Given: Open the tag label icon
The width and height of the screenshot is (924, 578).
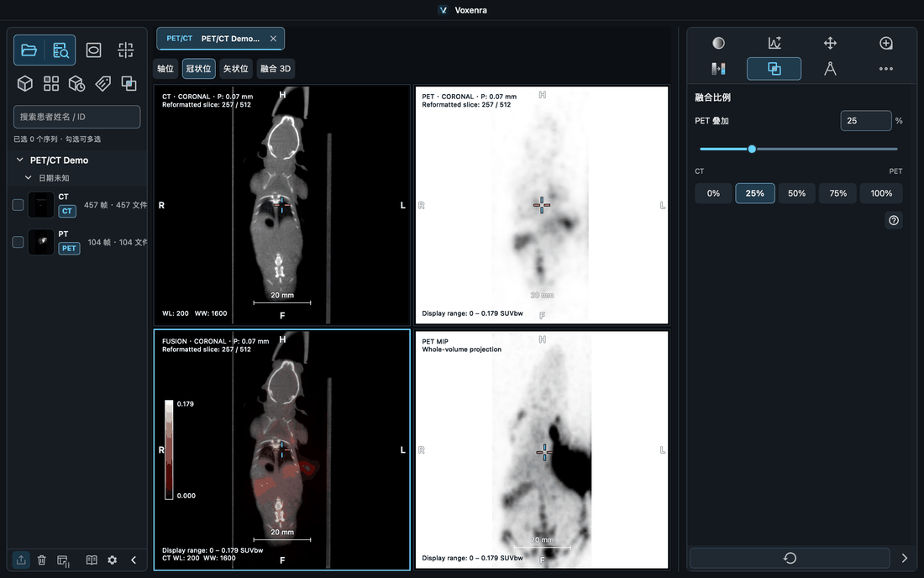Looking at the screenshot, I should [x=103, y=84].
